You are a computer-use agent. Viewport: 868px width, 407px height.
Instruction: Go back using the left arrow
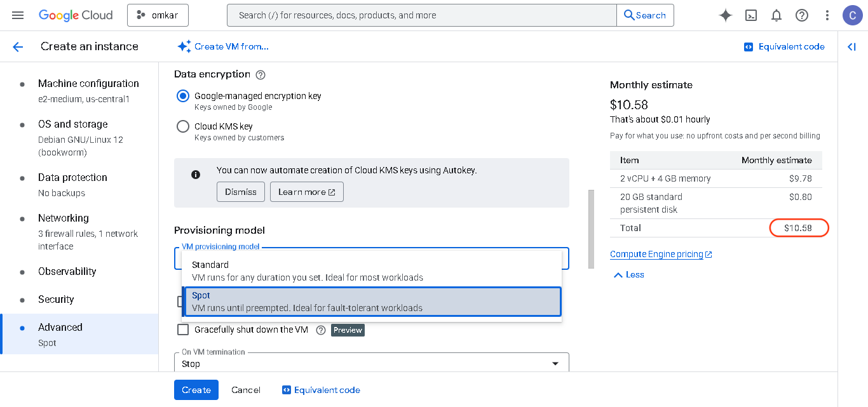[x=18, y=46]
